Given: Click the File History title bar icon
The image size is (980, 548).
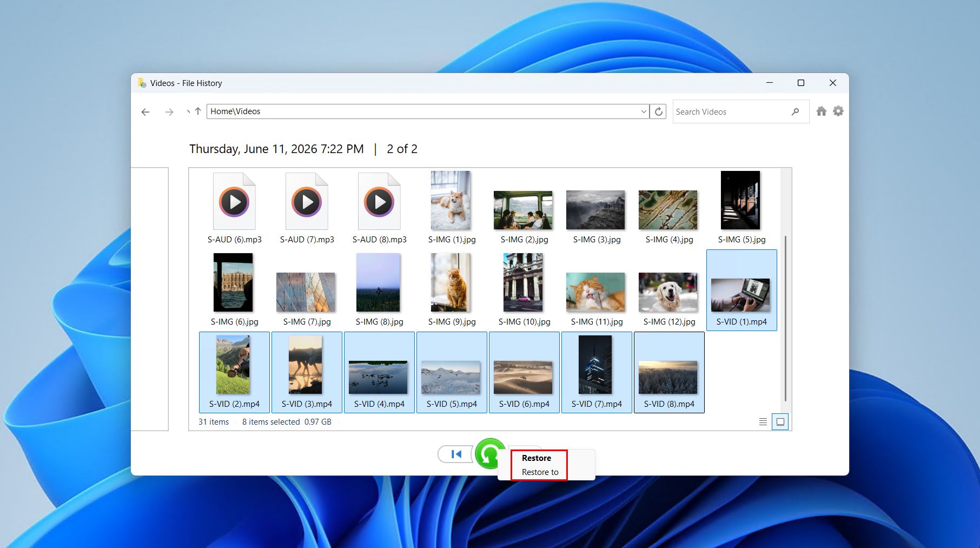Looking at the screenshot, I should click(142, 83).
